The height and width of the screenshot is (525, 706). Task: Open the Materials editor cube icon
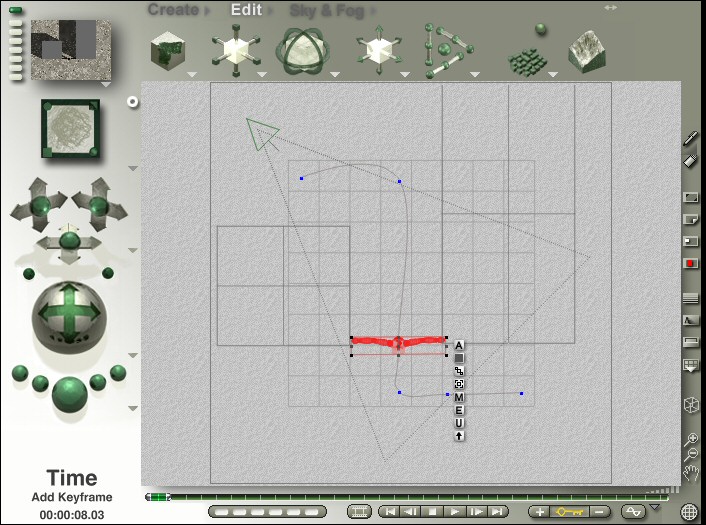[168, 49]
